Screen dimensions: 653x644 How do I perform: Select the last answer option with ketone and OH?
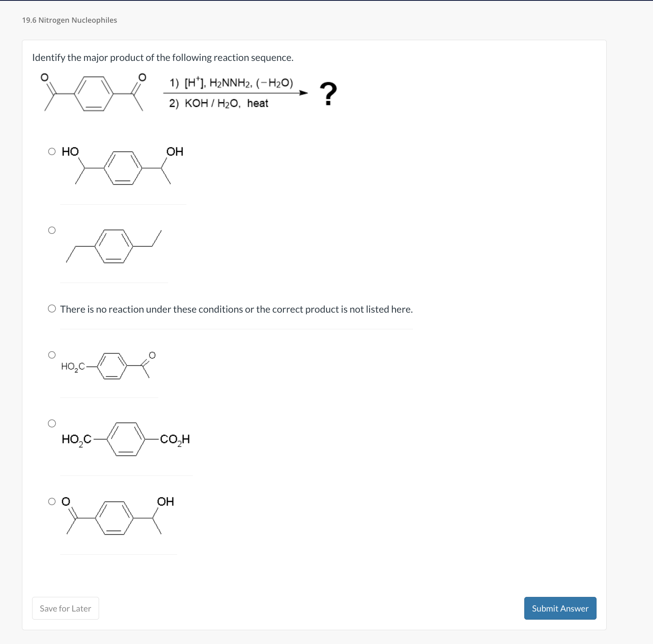52,501
